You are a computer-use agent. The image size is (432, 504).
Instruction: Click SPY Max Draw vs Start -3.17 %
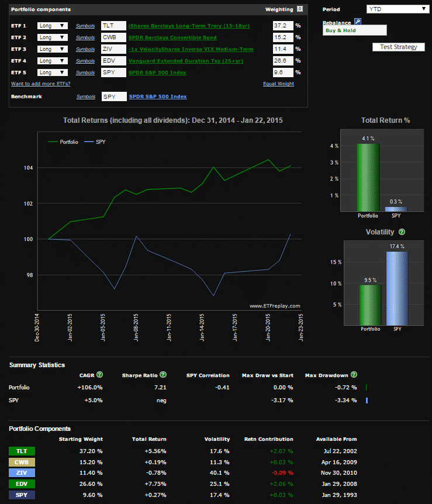[x=282, y=400]
